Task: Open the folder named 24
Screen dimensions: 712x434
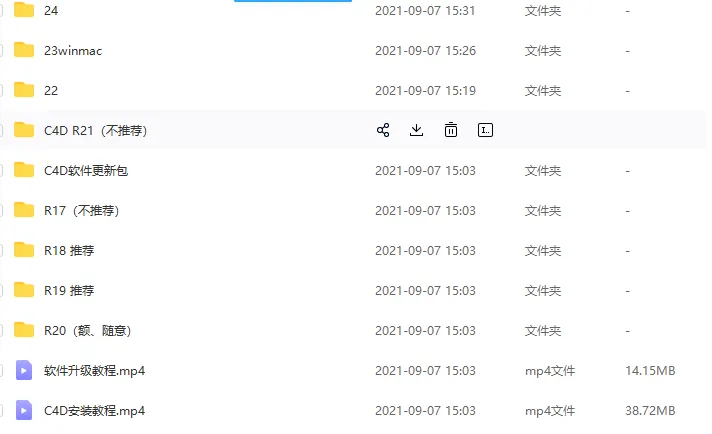Action: click(51, 10)
